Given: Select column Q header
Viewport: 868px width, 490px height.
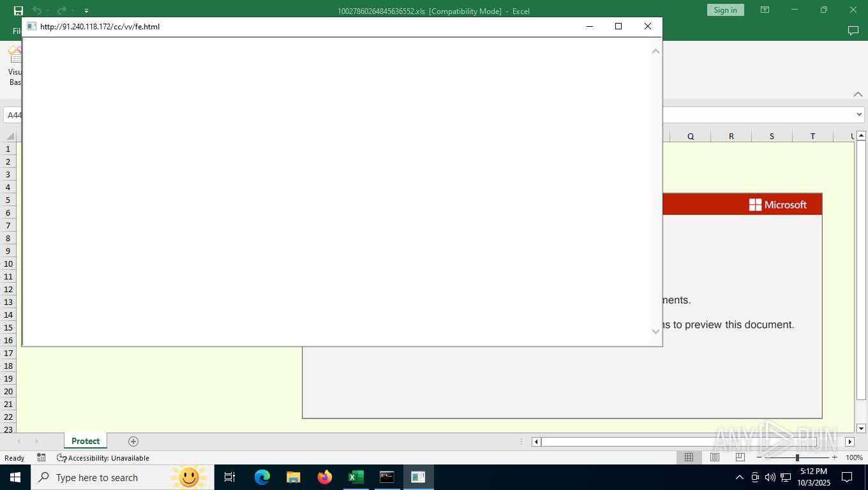Looking at the screenshot, I should tap(691, 136).
